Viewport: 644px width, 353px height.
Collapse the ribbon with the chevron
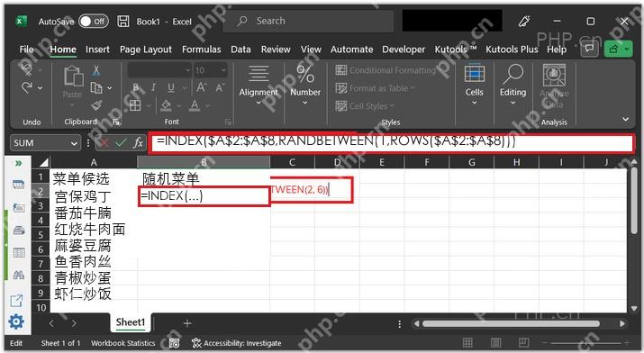pos(625,119)
